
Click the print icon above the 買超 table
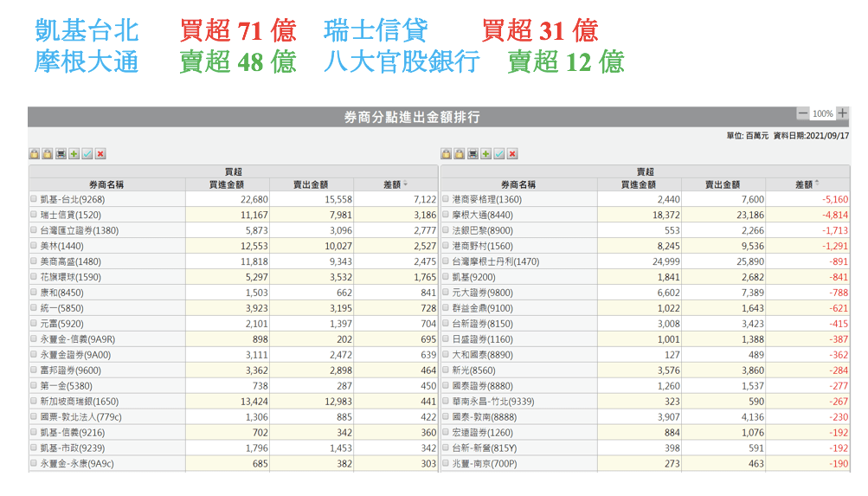tap(61, 154)
